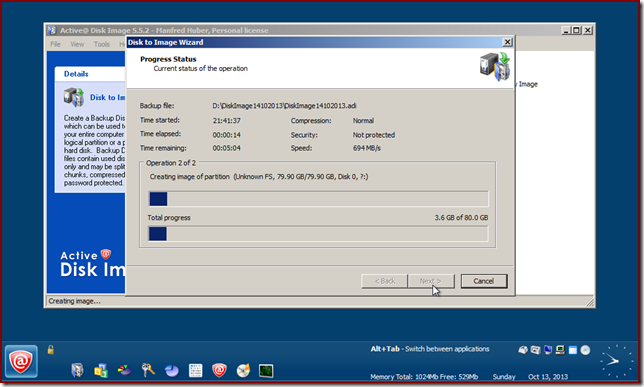
Task: Click the time elapsed value 00:00:14
Action: [227, 135]
